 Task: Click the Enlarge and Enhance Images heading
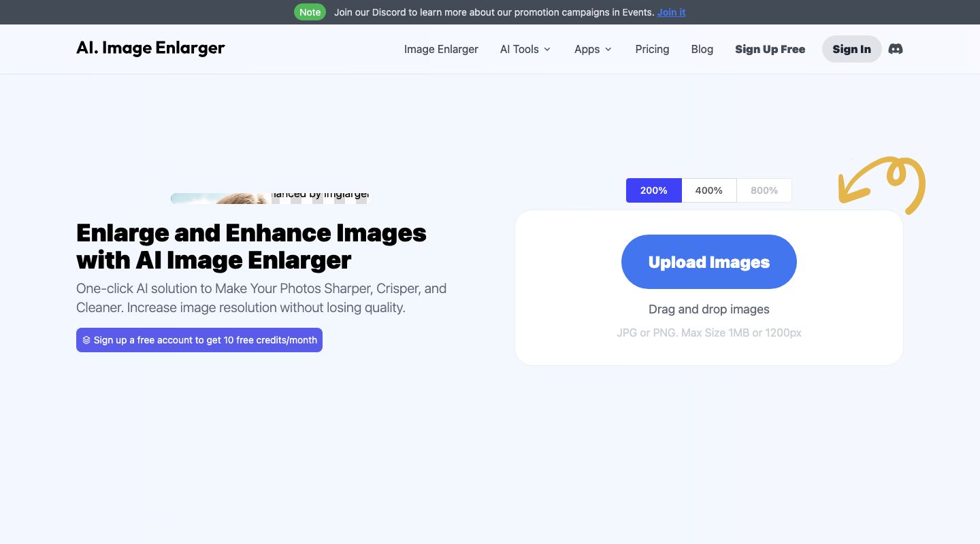[251, 246]
